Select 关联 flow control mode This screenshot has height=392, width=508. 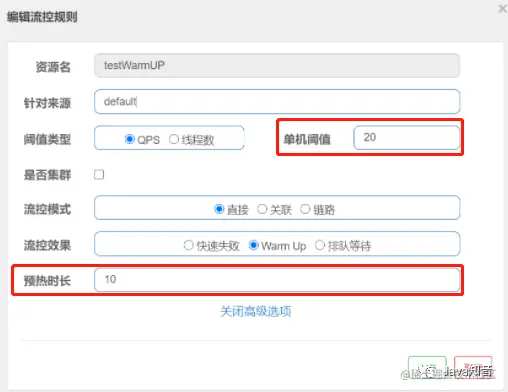[262, 209]
